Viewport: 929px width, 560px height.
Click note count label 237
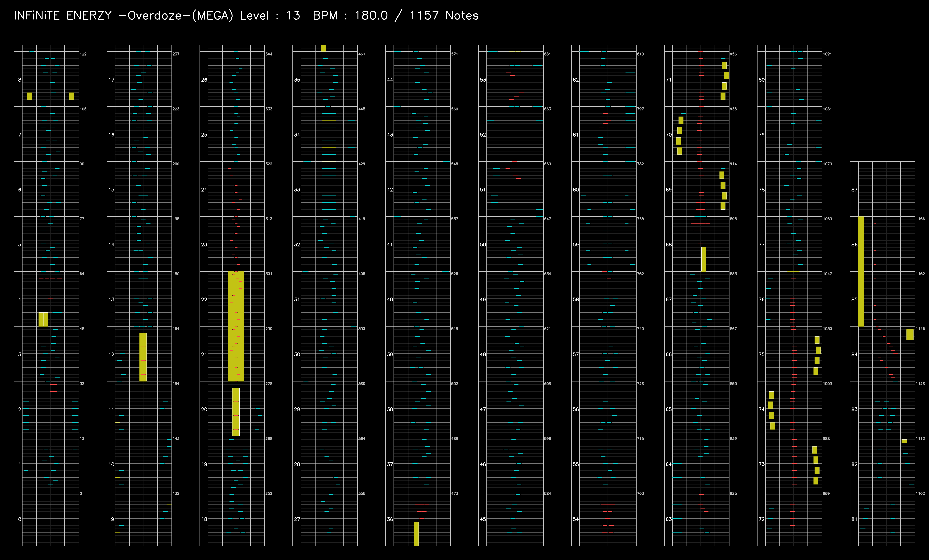[176, 54]
